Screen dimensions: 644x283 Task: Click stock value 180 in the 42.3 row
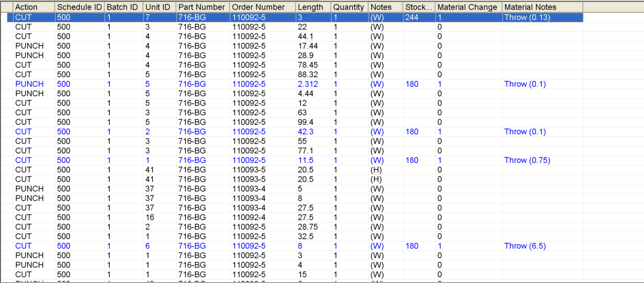[x=412, y=131]
